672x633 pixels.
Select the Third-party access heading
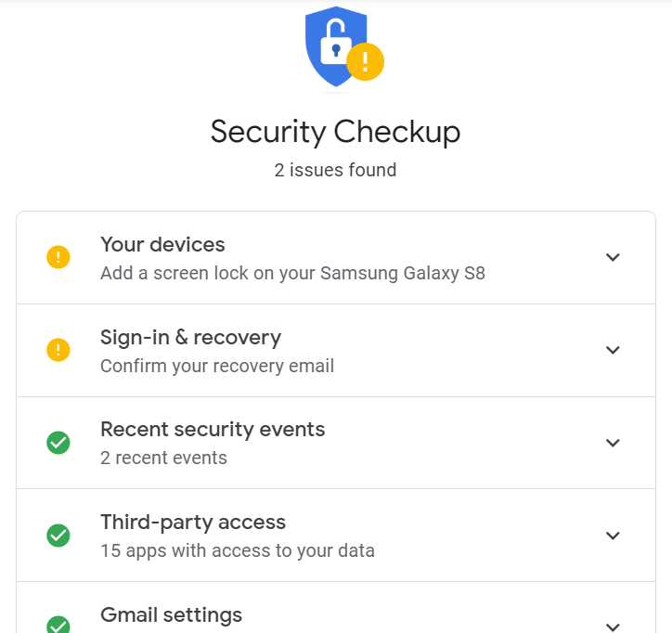pos(193,523)
